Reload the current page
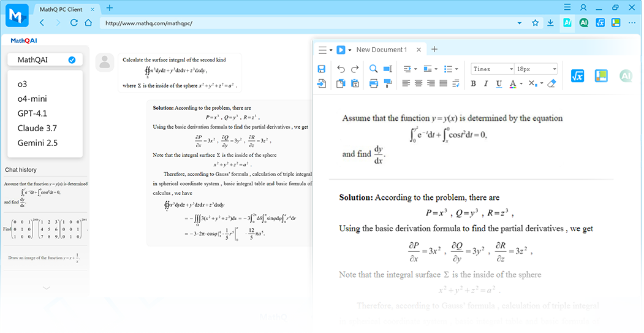 (x=74, y=23)
